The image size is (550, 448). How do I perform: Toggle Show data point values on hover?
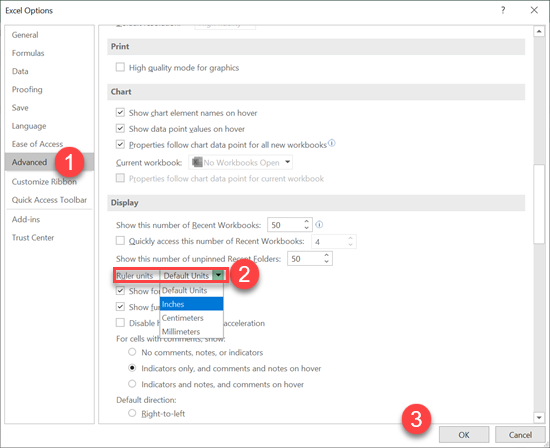[120, 129]
